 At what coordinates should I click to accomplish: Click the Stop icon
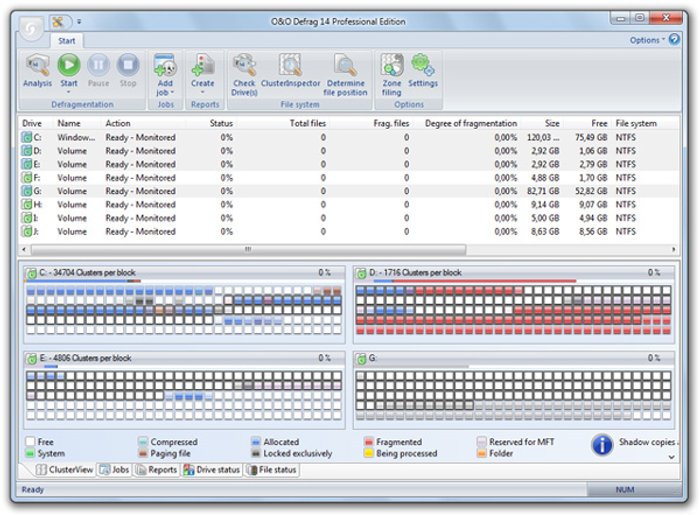click(x=128, y=65)
